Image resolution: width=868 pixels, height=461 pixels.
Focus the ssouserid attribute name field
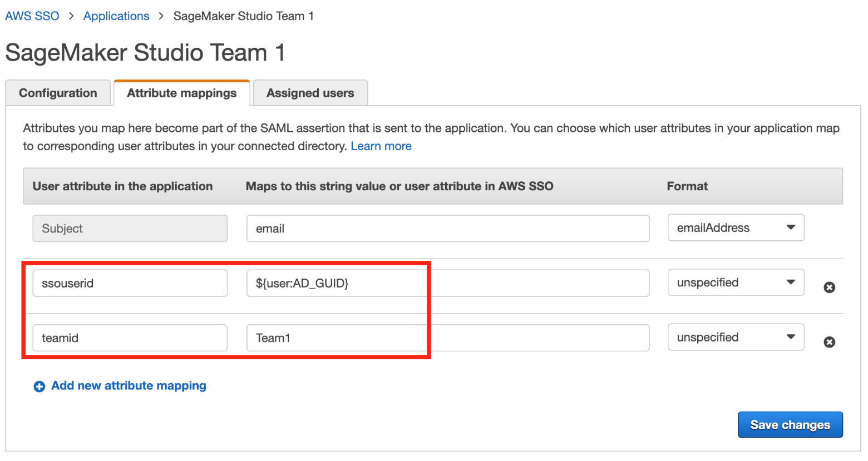(130, 284)
